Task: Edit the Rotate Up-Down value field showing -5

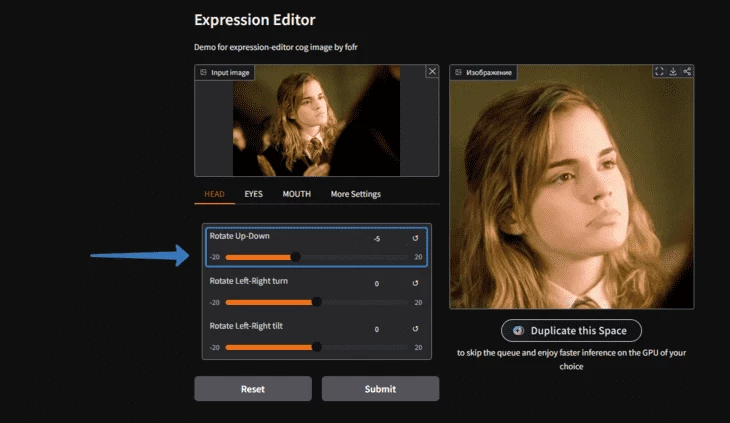Action: pyautogui.click(x=377, y=239)
